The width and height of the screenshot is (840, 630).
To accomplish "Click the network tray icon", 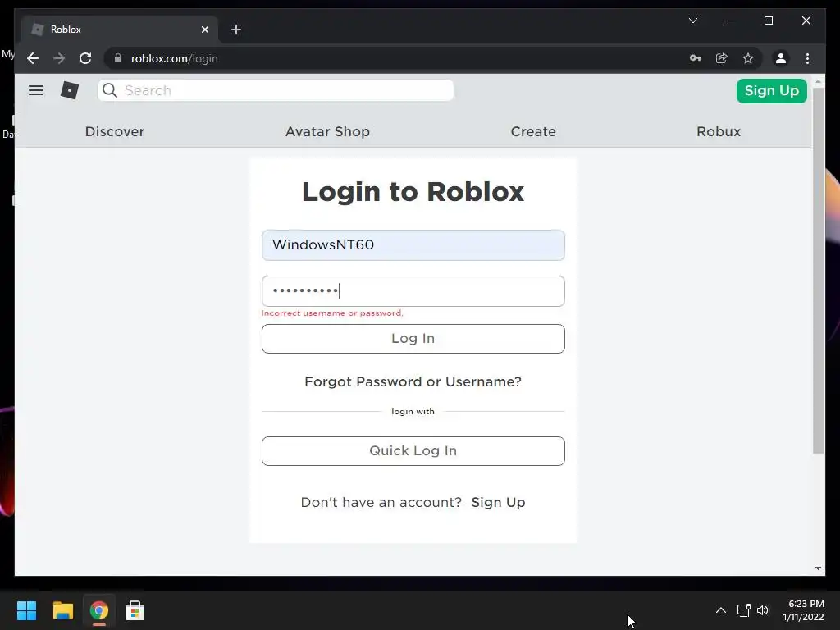I will 743,610.
